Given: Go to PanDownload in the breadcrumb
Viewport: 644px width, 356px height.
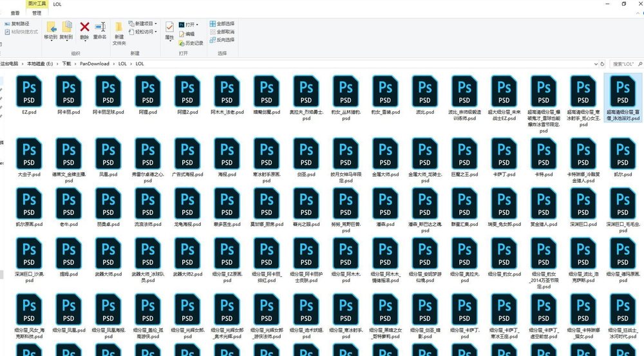Looking at the screenshot, I should click(95, 64).
